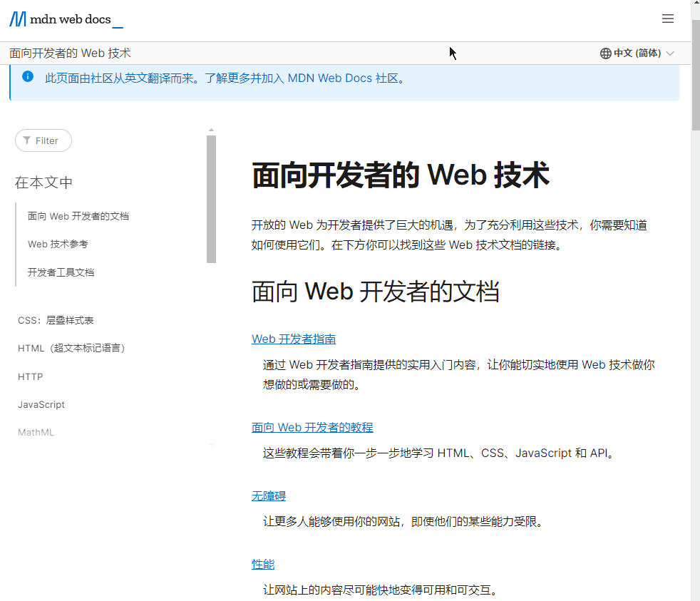Open the JavaScript sidebar item
700x601 pixels.
pos(41,404)
